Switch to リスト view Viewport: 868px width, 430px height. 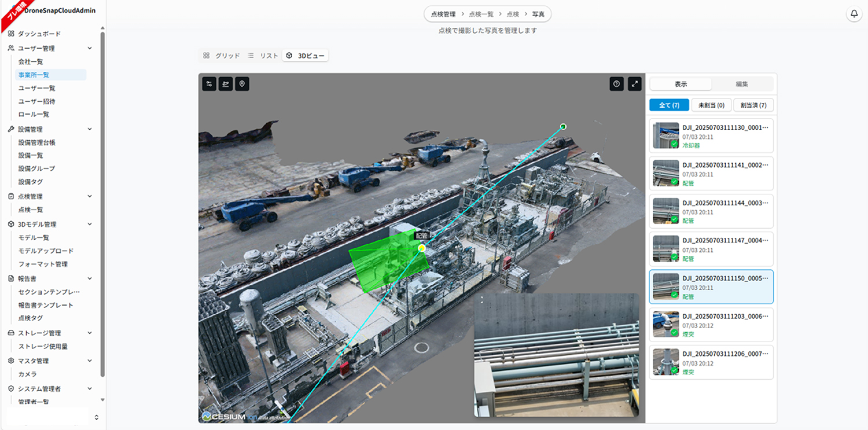(263, 56)
